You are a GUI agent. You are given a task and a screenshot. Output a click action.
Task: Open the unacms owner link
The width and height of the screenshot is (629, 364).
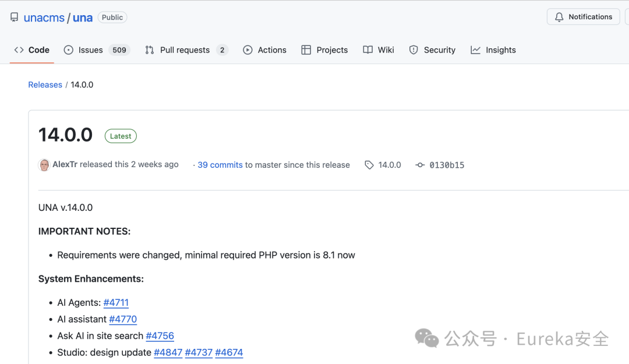(x=44, y=17)
